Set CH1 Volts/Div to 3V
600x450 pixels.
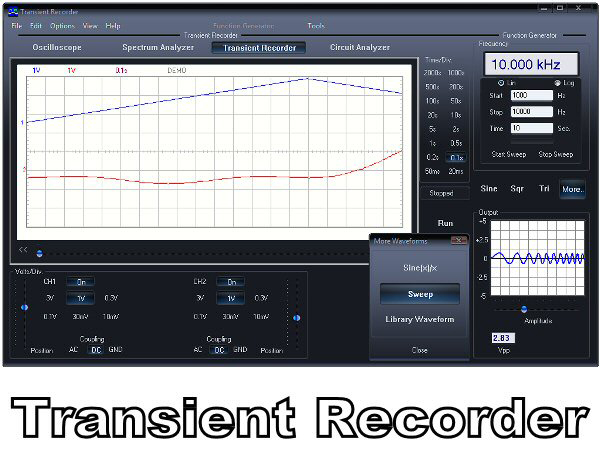pyautogui.click(x=50, y=298)
